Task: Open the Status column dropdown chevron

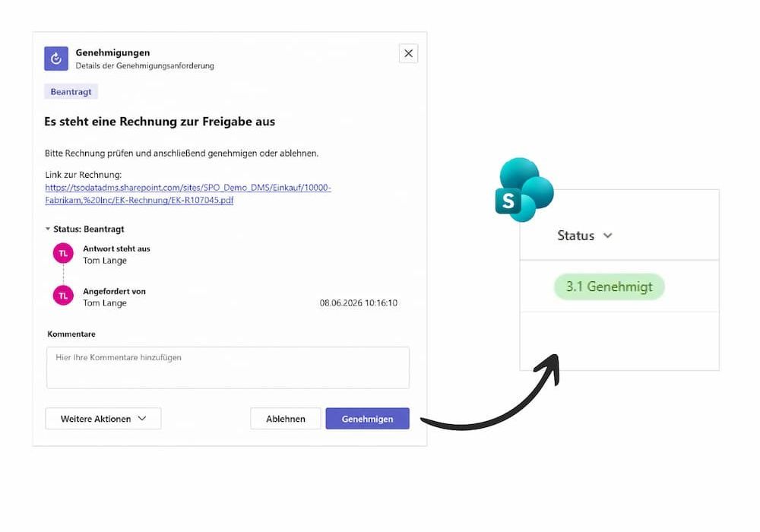Action: [x=607, y=236]
